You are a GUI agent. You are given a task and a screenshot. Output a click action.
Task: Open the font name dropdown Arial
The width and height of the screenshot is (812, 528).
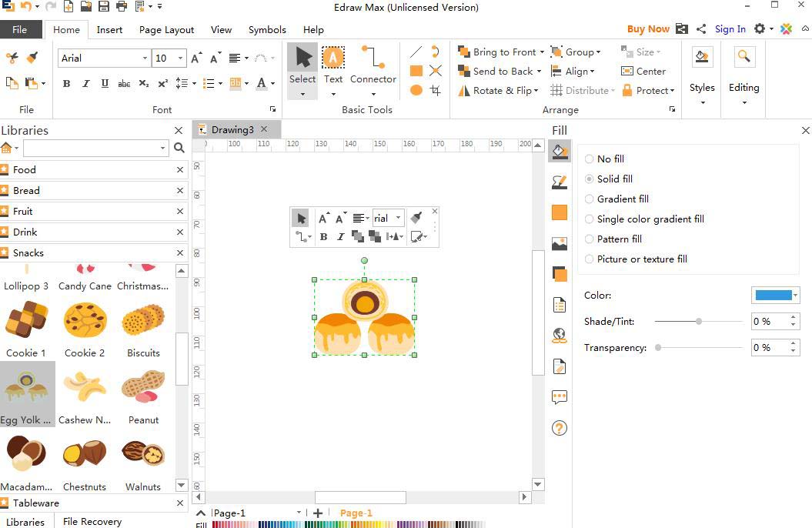click(x=145, y=58)
